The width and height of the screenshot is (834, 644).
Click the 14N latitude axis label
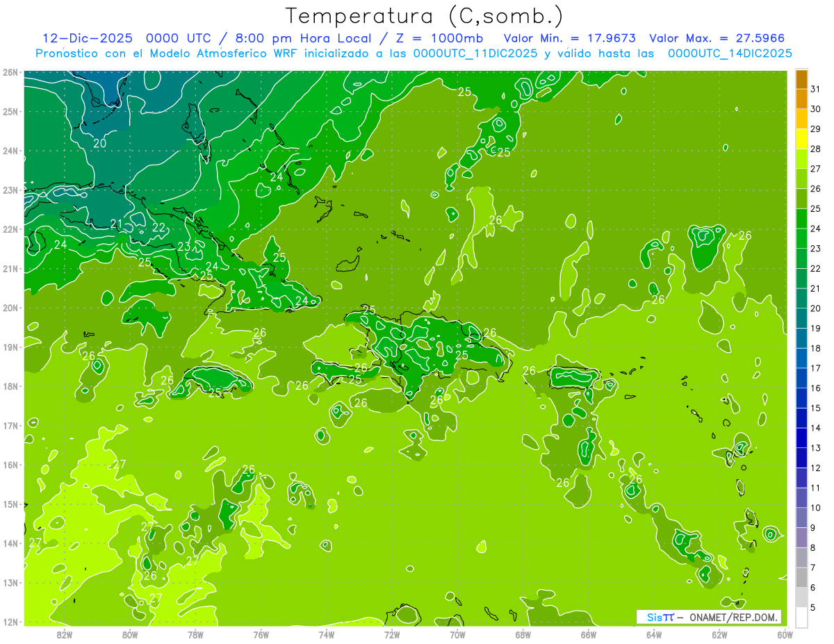tap(10, 543)
